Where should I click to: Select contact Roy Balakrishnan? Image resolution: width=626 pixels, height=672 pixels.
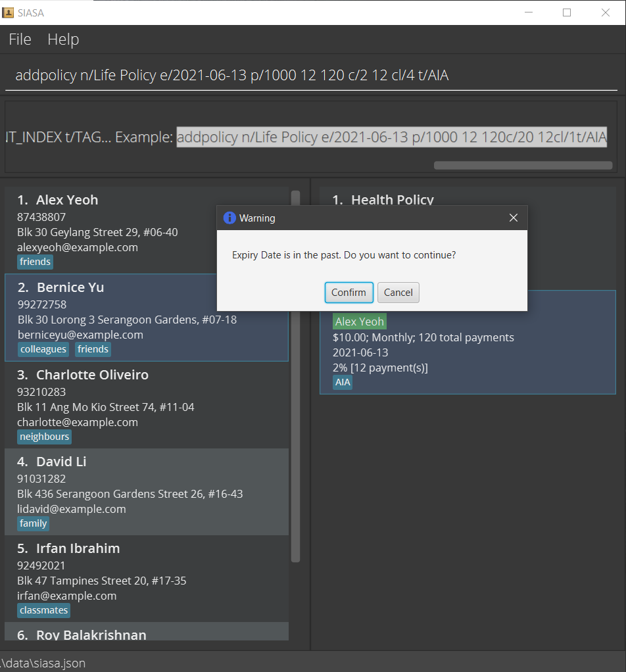click(x=147, y=632)
